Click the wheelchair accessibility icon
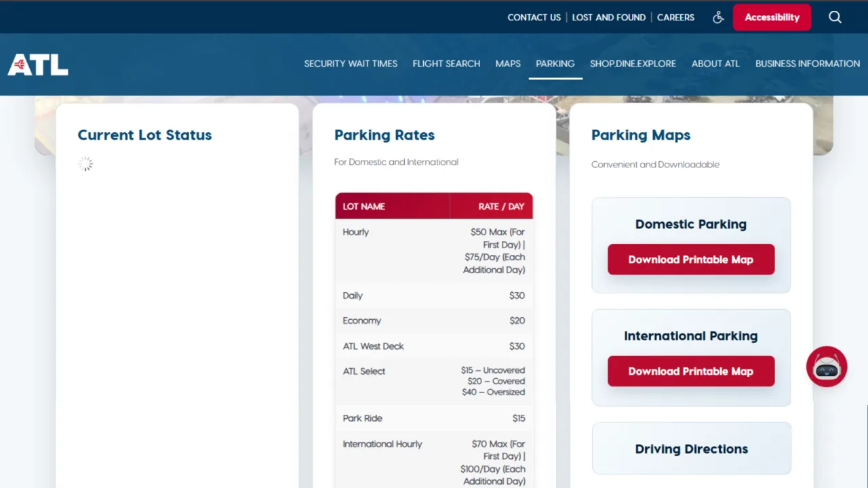The height and width of the screenshot is (488, 868). 718,18
